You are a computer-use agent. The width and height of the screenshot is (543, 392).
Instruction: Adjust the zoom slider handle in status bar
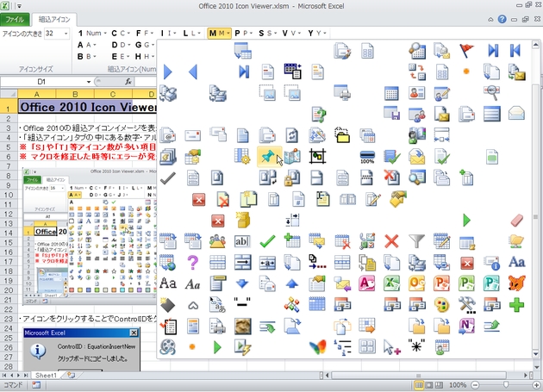point(506,385)
